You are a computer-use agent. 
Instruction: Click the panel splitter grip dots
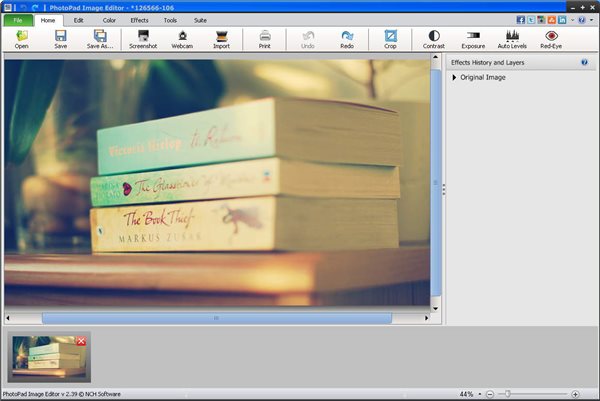click(x=443, y=189)
